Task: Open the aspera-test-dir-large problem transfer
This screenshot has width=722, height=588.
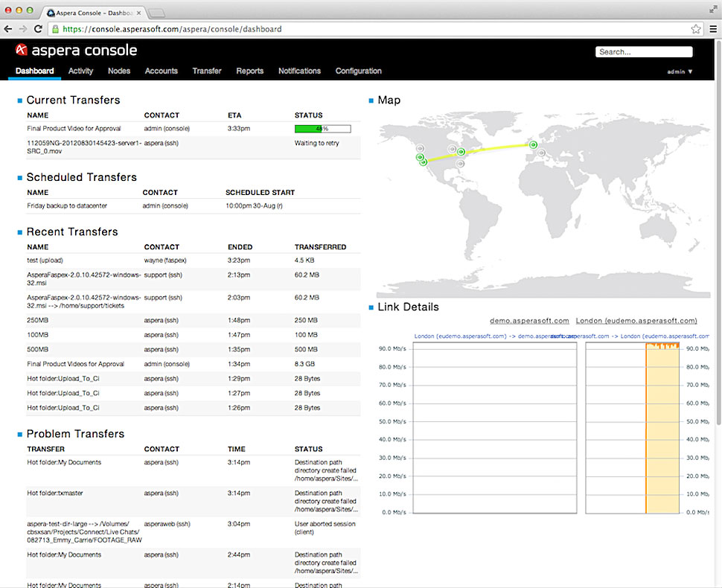Action: pos(84,532)
